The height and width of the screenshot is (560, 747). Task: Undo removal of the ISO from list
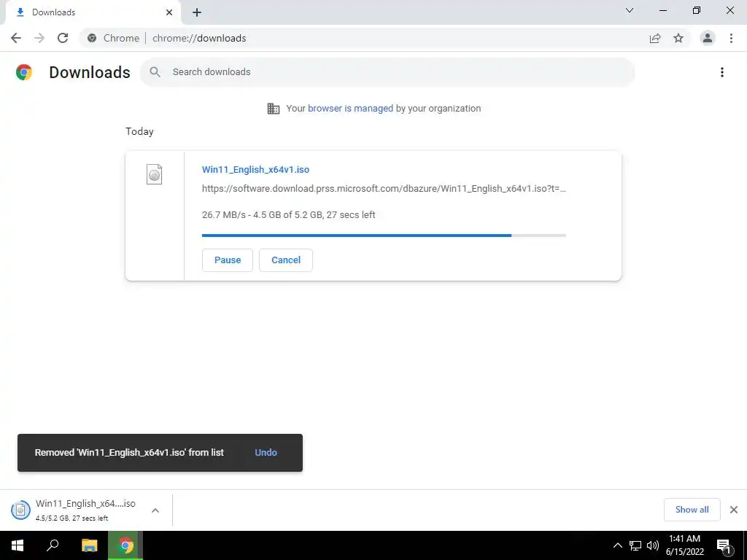click(x=266, y=452)
